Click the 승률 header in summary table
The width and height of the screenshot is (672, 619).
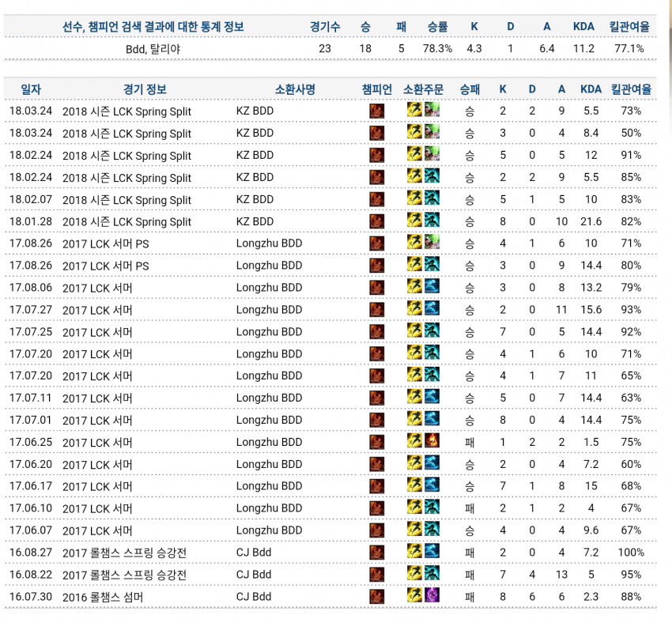tap(437, 27)
